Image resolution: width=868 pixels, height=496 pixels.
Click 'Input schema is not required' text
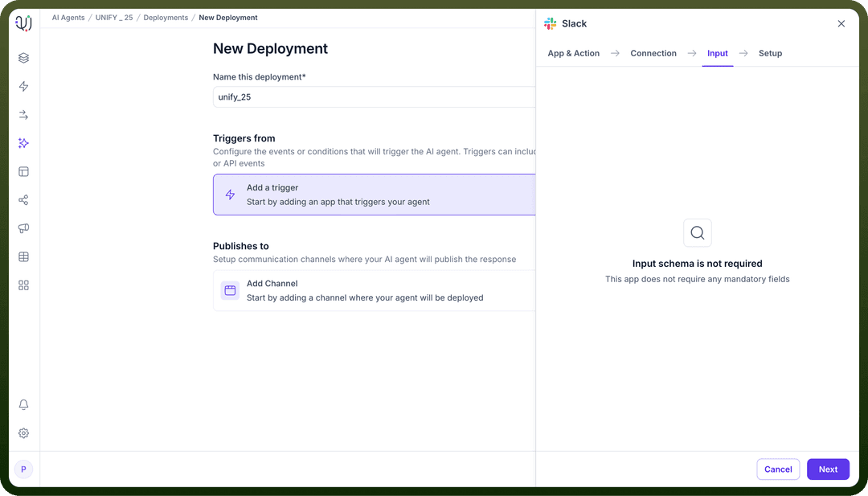pyautogui.click(x=698, y=264)
